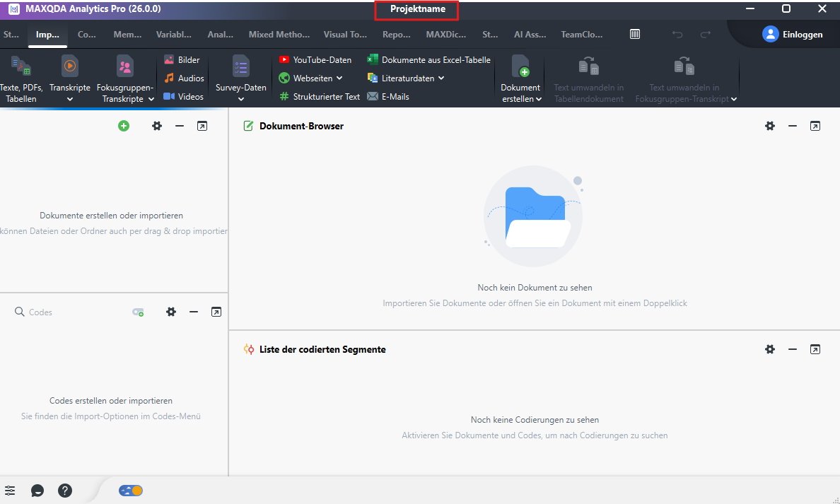Switch to the Co... ribbon tab

pos(87,34)
